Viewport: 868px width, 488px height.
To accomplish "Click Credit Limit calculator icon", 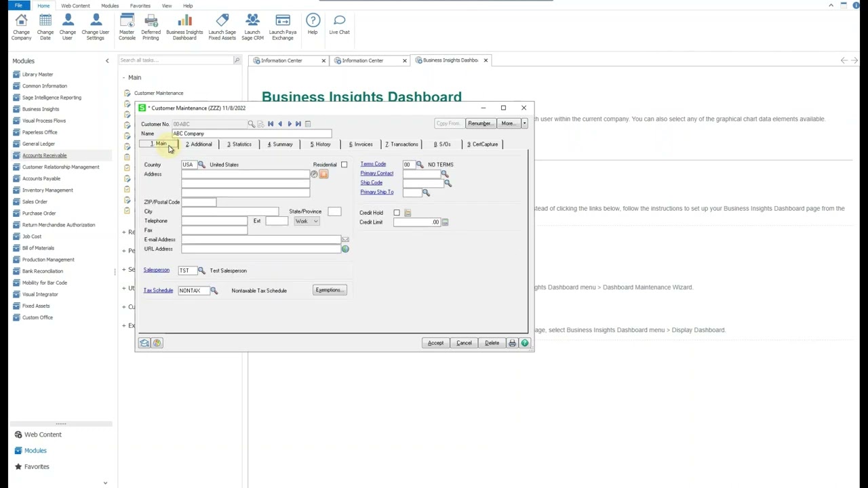I will pos(445,222).
